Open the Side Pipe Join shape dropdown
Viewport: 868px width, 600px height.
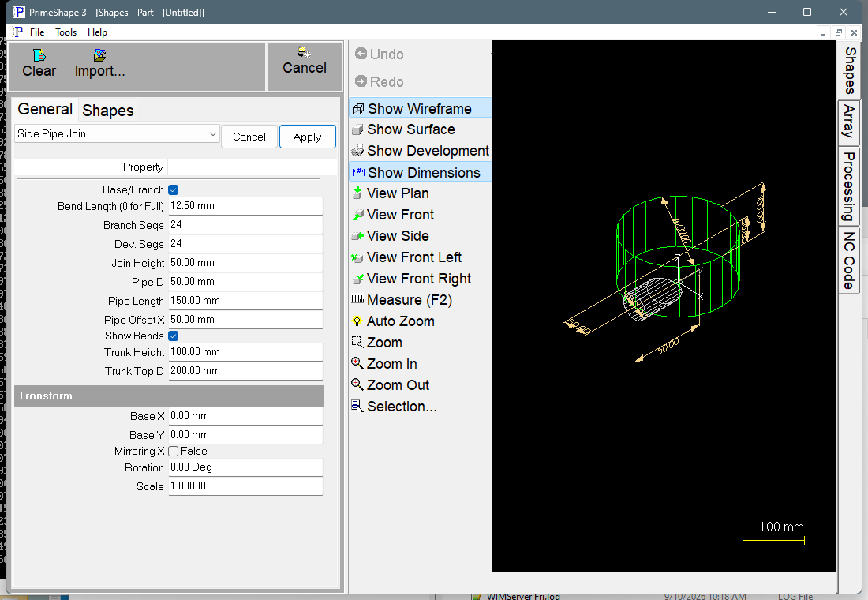click(x=117, y=134)
